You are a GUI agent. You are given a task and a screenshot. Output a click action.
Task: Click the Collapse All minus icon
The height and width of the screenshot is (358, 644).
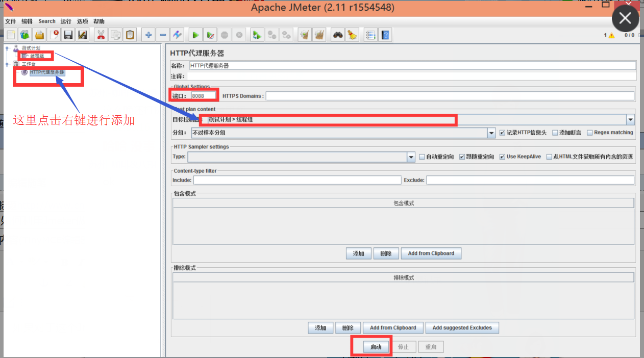(x=163, y=35)
